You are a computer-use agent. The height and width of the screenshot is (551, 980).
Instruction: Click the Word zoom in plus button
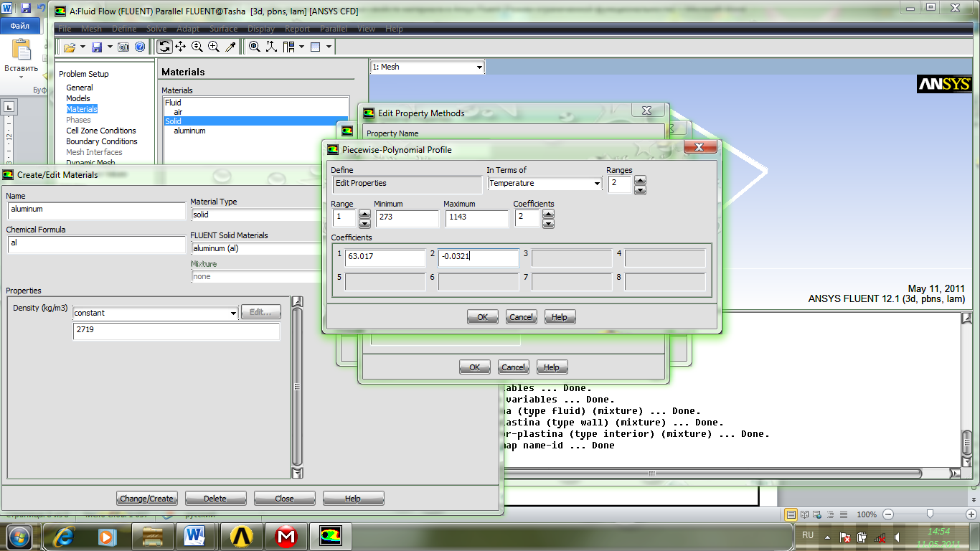pyautogui.click(x=973, y=514)
